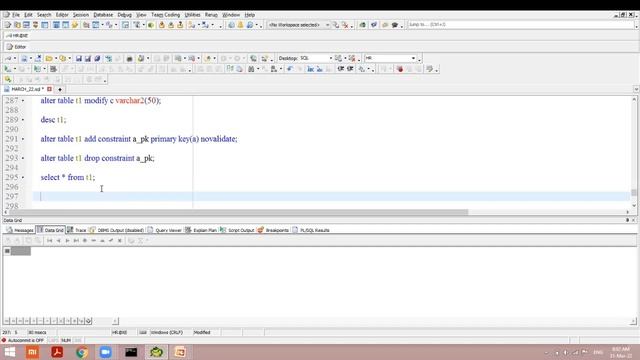
Task: Open the Database menu
Action: pyautogui.click(x=103, y=15)
